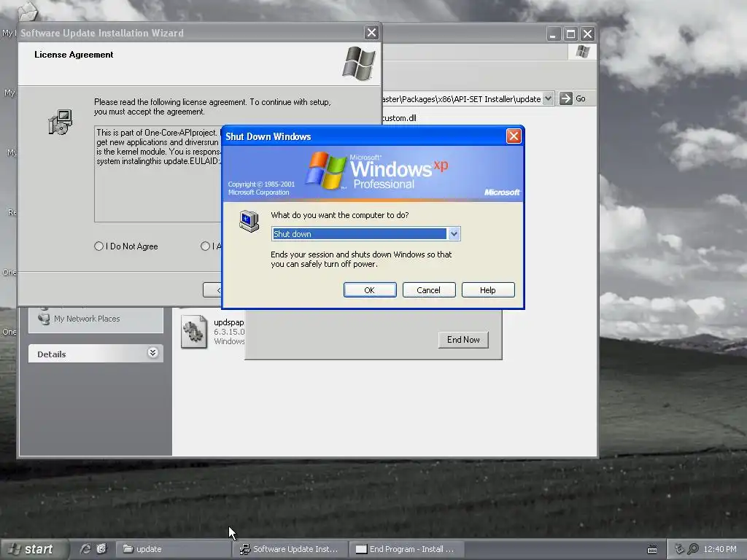Click the address path field in update window
The width and height of the screenshot is (747, 560).
[462, 98]
